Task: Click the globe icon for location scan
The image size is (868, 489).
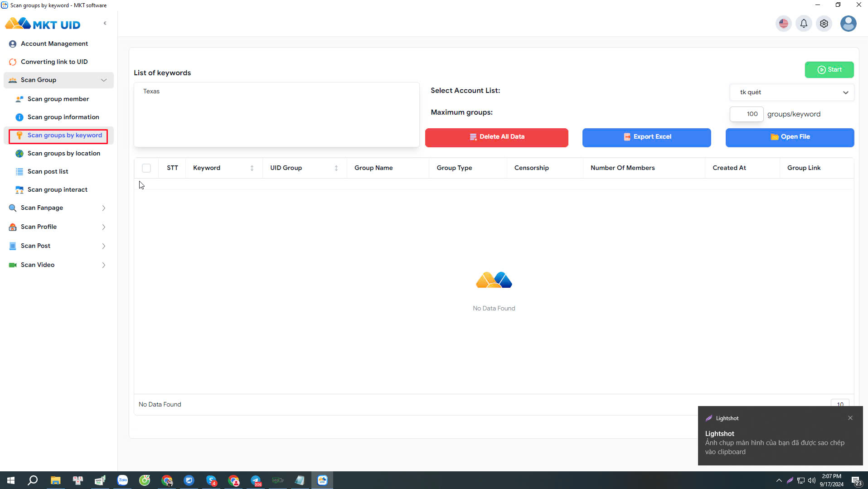Action: coord(19,154)
